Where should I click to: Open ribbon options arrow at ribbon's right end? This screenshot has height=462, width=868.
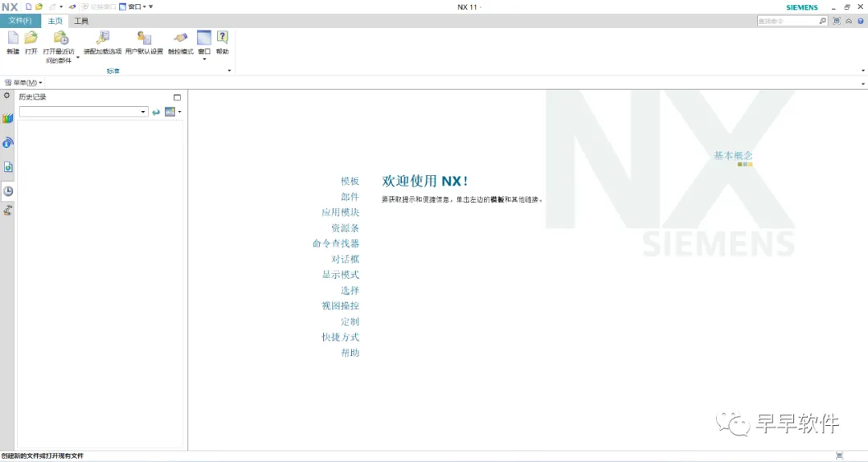pyautogui.click(x=863, y=71)
